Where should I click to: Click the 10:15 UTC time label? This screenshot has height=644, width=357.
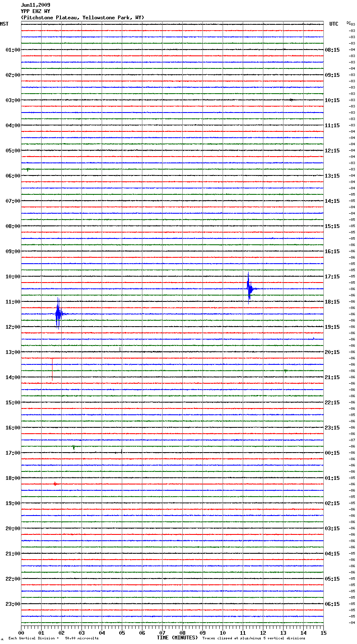tap(332, 100)
